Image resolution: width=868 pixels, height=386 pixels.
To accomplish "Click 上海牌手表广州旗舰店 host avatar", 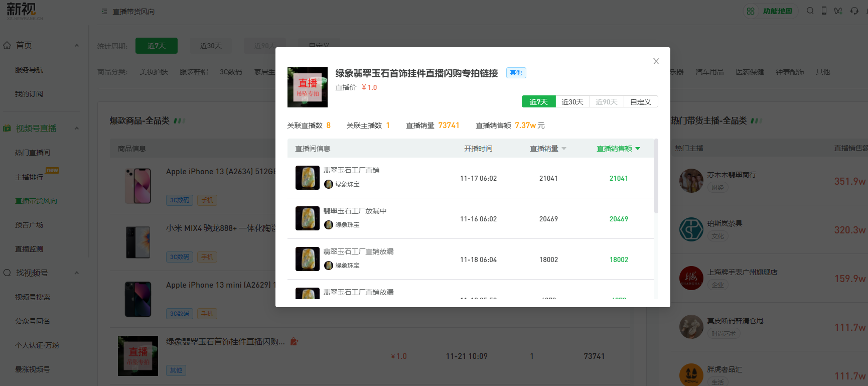I will click(691, 278).
